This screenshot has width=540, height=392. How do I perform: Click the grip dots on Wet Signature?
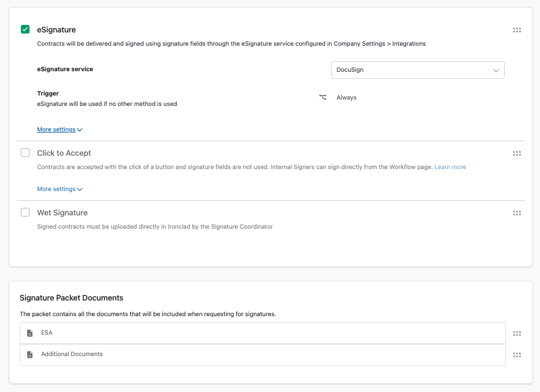coord(517,213)
